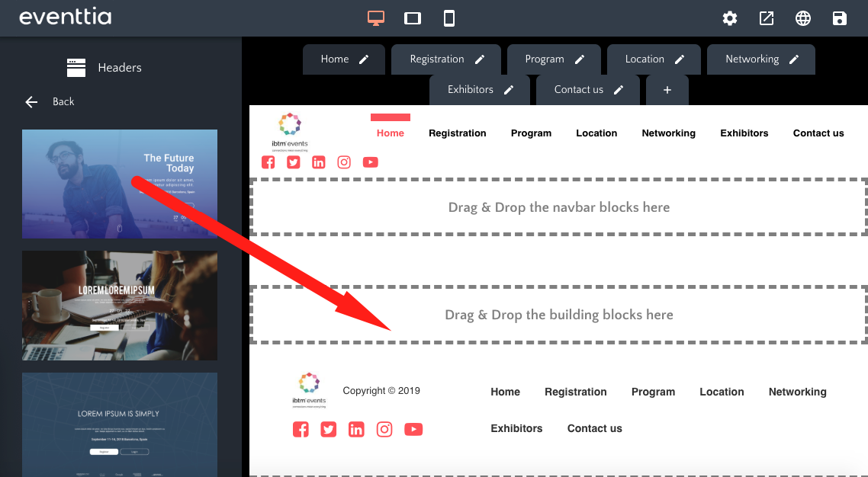Image resolution: width=868 pixels, height=477 pixels.
Task: Click the Back arrow in sidebar
Action: click(31, 102)
